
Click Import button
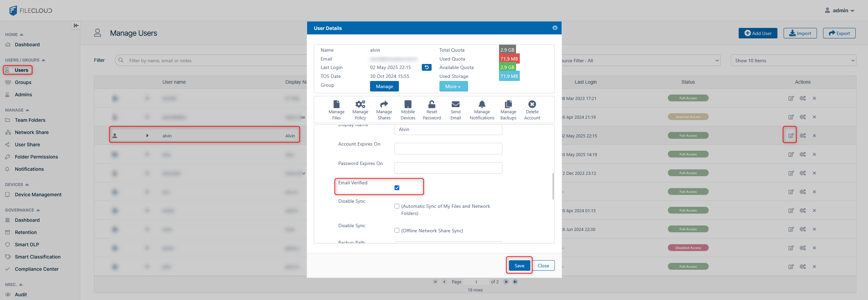[800, 33]
